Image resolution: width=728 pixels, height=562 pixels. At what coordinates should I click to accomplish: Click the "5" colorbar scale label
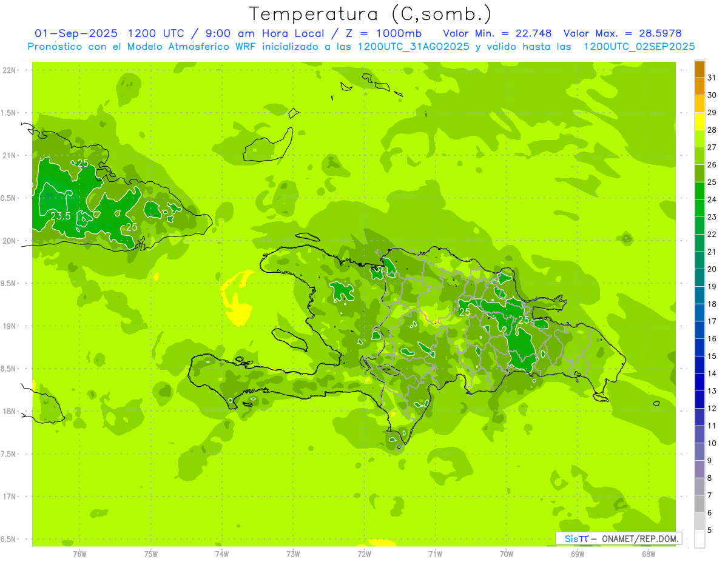tap(710, 530)
